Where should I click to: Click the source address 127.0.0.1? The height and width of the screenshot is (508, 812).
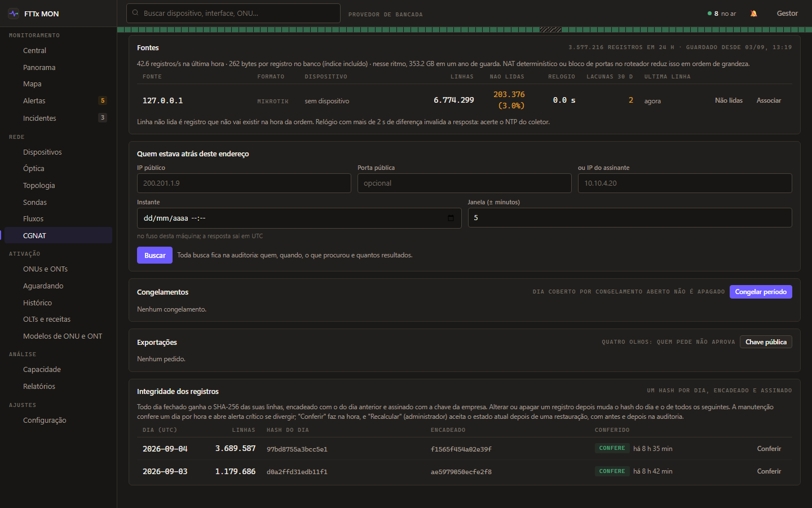[162, 100]
